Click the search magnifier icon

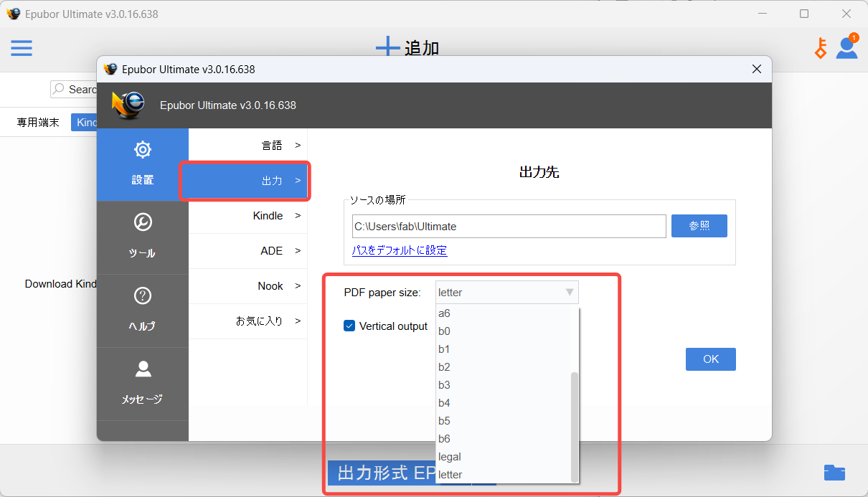pos(59,89)
